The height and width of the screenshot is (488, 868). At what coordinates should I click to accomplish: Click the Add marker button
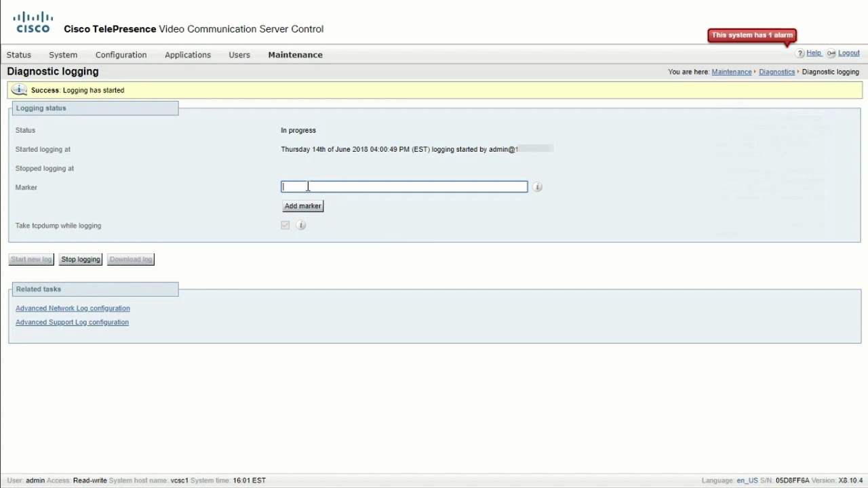click(x=302, y=206)
